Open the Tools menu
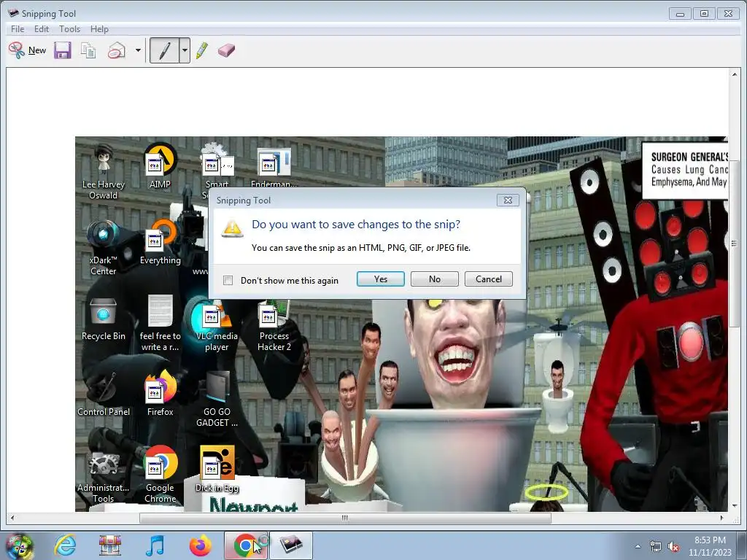The height and width of the screenshot is (560, 747). [x=69, y=29]
